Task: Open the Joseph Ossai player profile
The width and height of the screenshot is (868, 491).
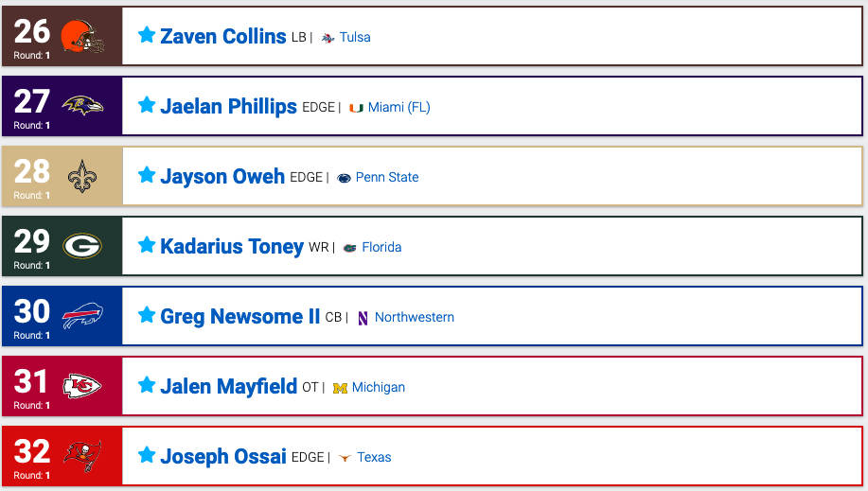Action: coord(223,457)
